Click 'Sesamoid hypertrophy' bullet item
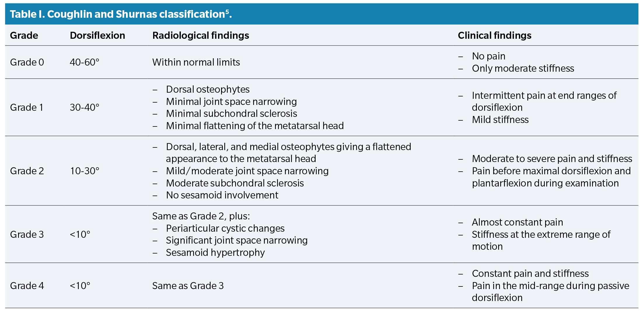 point(215,253)
